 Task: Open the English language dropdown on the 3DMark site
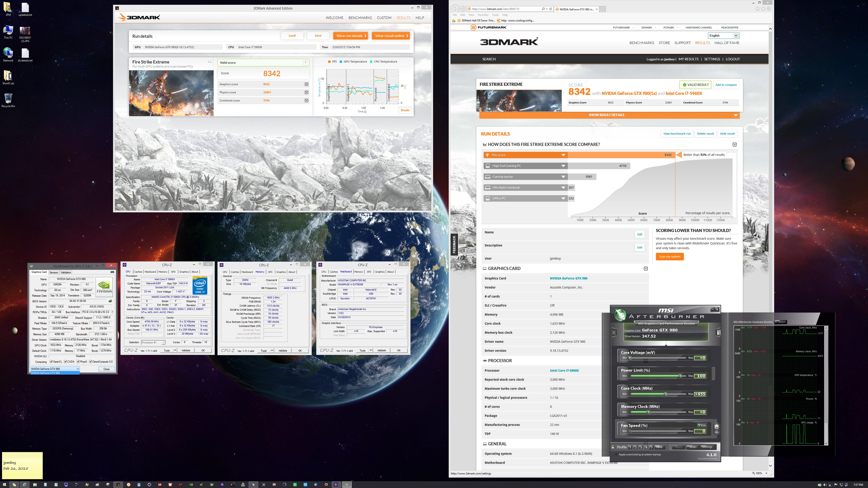(723, 35)
